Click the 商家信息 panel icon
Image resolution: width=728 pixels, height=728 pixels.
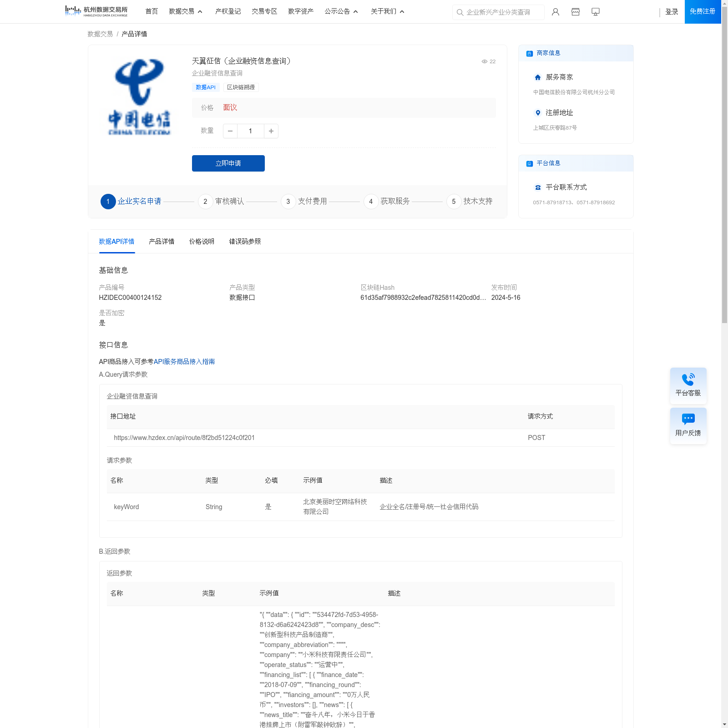529,53
